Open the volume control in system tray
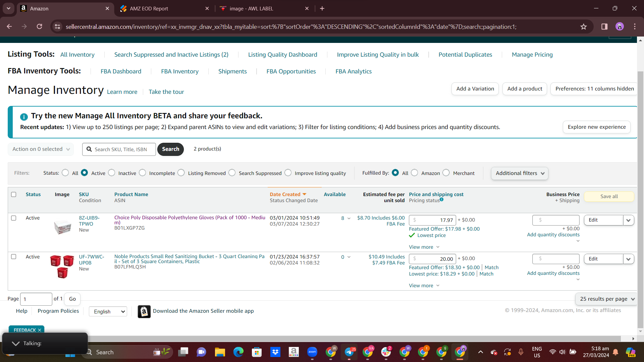 pyautogui.click(x=562, y=352)
